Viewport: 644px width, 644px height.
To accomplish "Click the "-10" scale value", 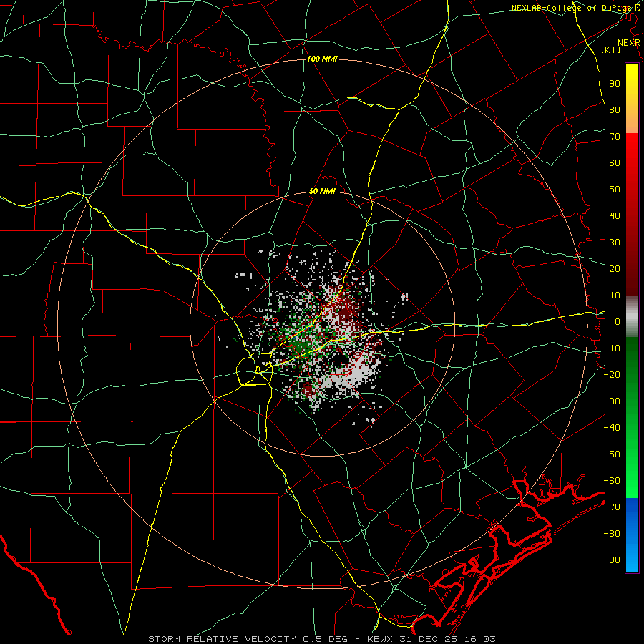I will click(612, 348).
